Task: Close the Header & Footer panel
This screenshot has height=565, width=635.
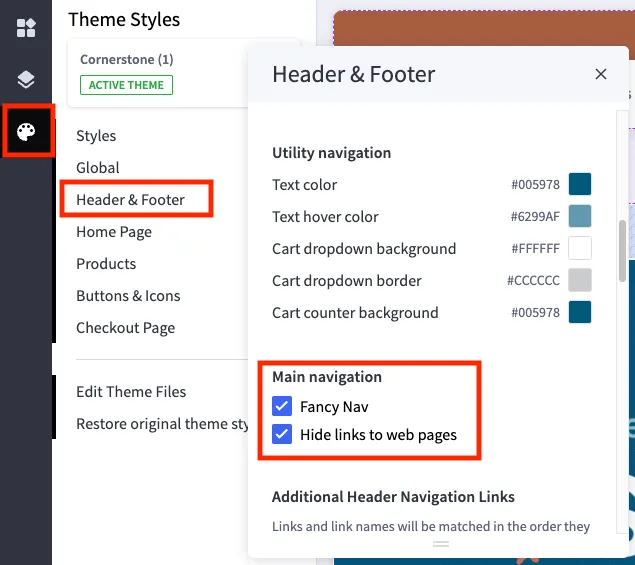Action: coord(601,74)
